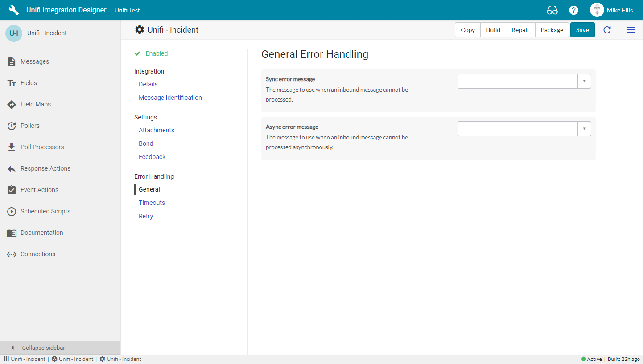Click the glasses icon in top bar
The height and width of the screenshot is (364, 643).
tap(552, 10)
